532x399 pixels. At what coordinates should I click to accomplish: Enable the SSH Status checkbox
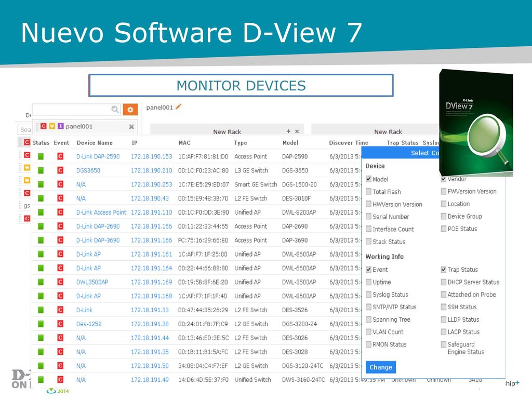pos(444,307)
